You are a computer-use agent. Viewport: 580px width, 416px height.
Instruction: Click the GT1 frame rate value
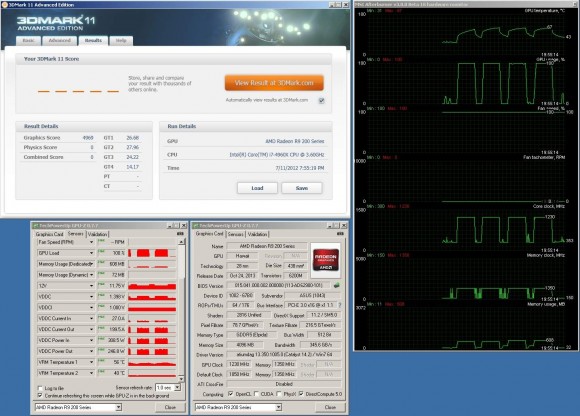tap(132, 138)
